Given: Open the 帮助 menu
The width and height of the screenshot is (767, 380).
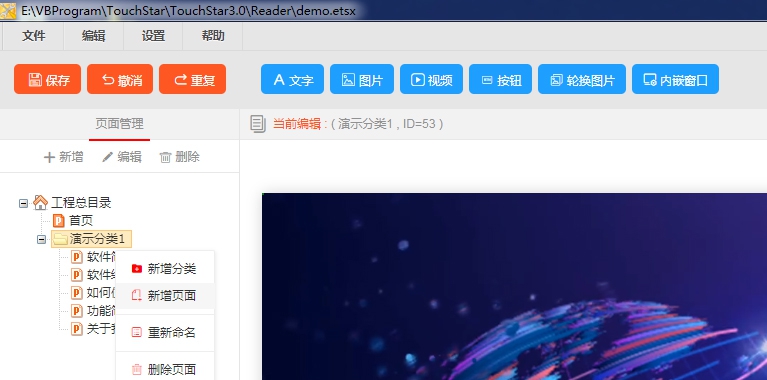Looking at the screenshot, I should 213,36.
